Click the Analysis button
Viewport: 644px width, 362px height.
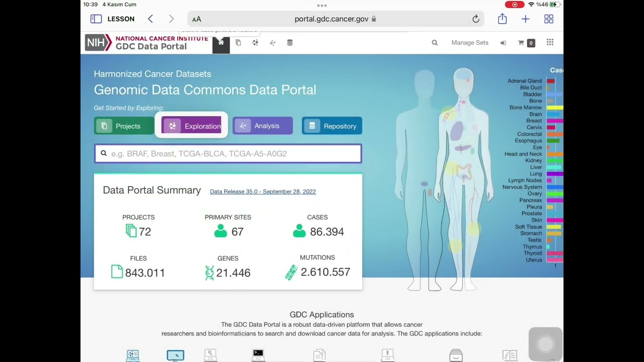263,126
